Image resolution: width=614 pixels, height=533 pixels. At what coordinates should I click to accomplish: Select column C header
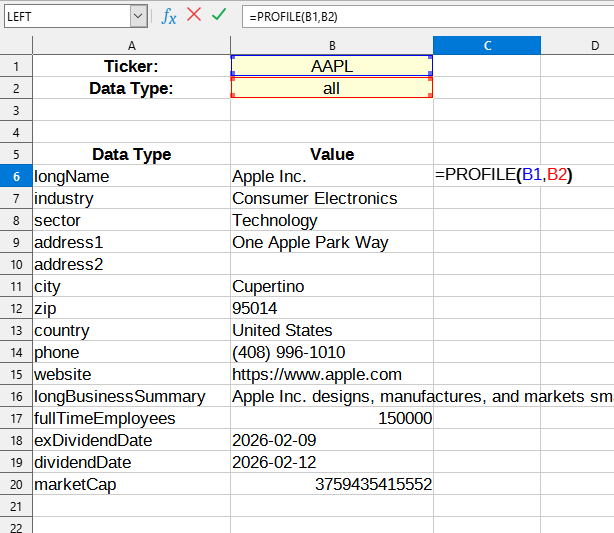click(486, 45)
